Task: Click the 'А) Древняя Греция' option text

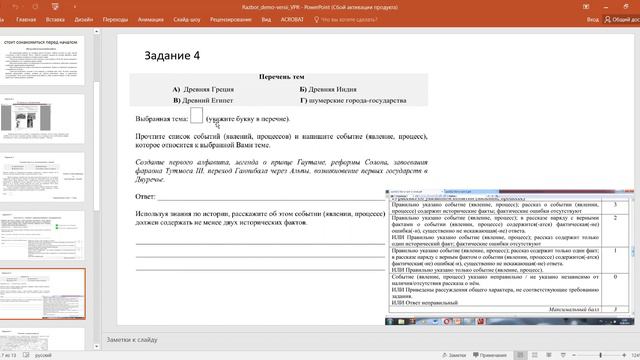Action: coord(203,89)
